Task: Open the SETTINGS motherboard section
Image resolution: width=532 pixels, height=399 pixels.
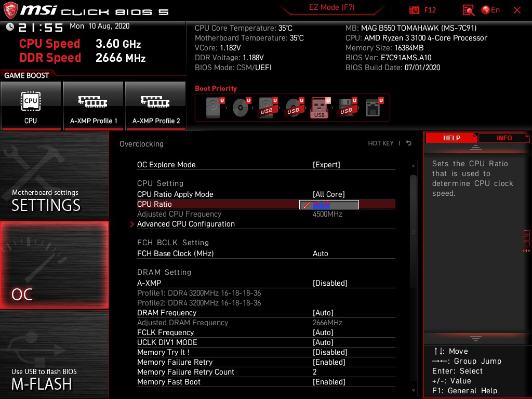Action: (54, 176)
